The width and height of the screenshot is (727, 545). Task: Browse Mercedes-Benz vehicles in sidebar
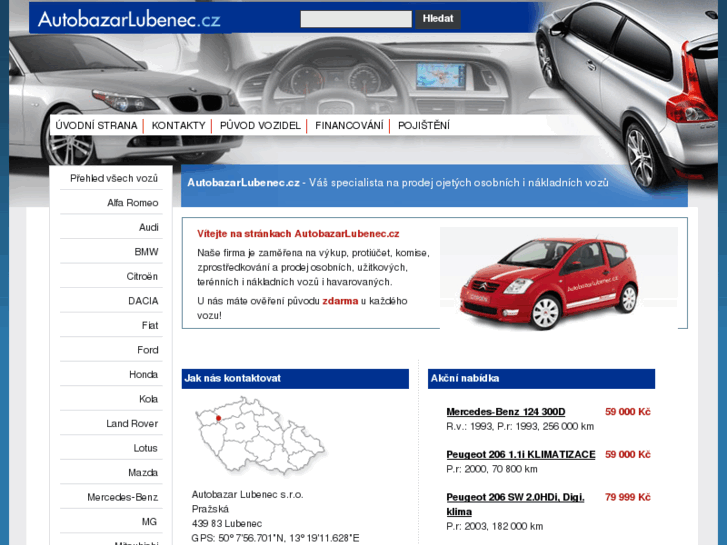(x=122, y=497)
